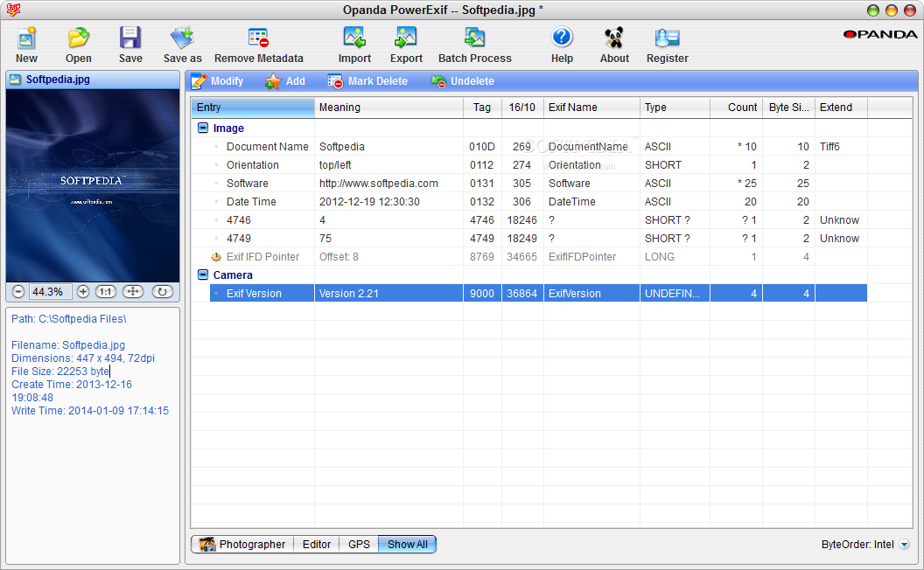924x570 pixels.
Task: Click the Softpedia image preview thumbnail
Action: [93, 185]
